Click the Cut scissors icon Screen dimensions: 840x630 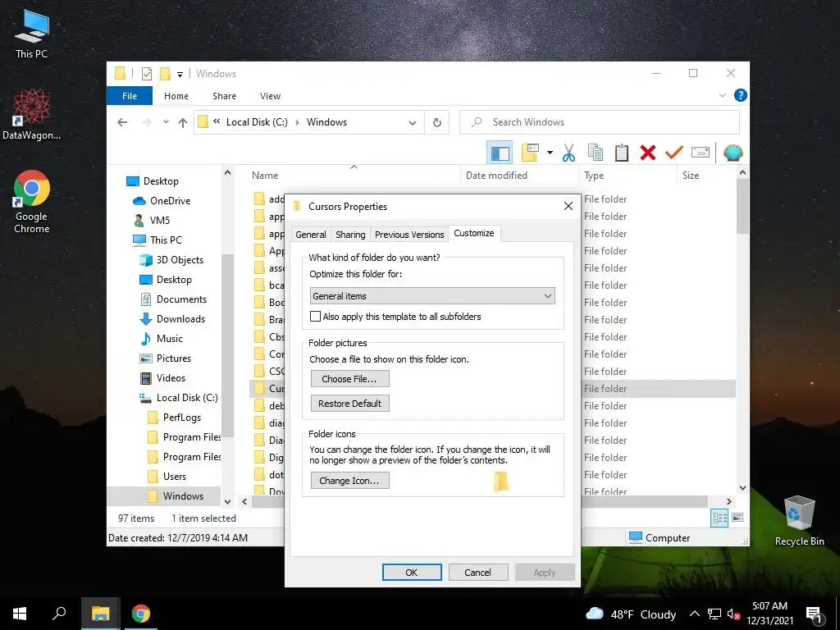(568, 153)
